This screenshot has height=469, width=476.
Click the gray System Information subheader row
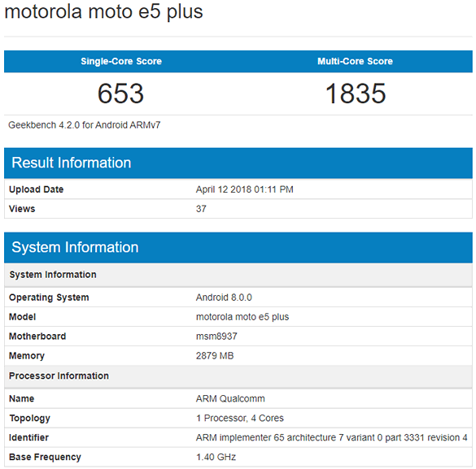238,275
